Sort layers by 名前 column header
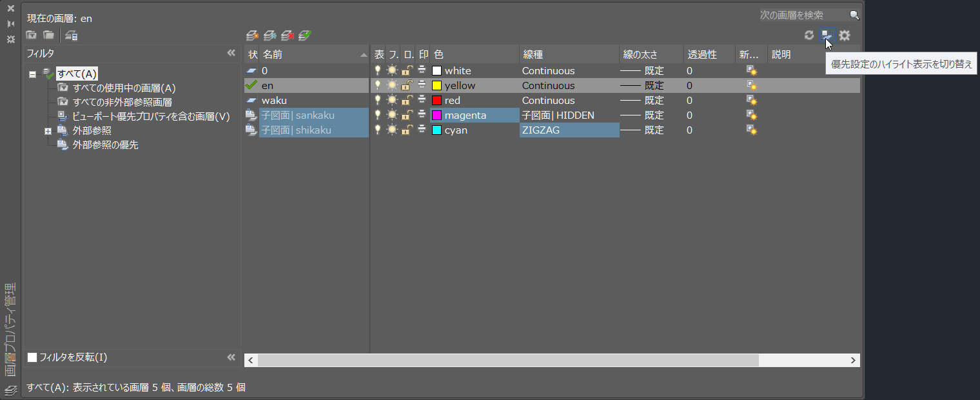Viewport: 980px width, 400px height. [315, 55]
